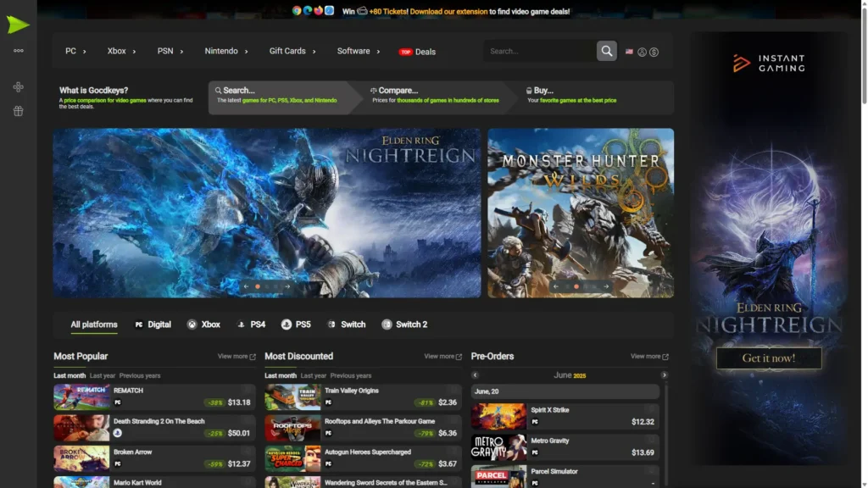Show Most Discounted for Previous years
868x488 pixels.
(350, 375)
